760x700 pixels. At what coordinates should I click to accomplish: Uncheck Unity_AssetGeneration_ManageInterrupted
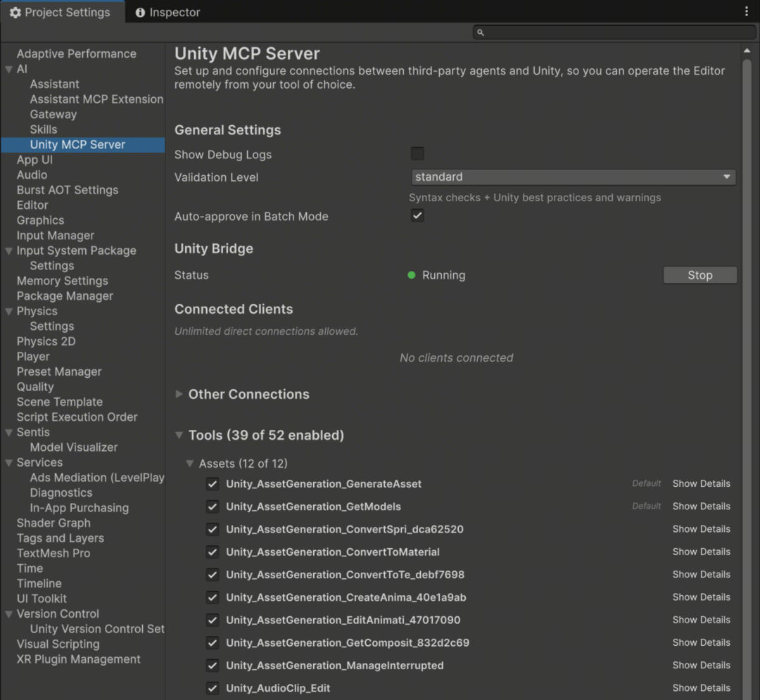pyautogui.click(x=213, y=666)
